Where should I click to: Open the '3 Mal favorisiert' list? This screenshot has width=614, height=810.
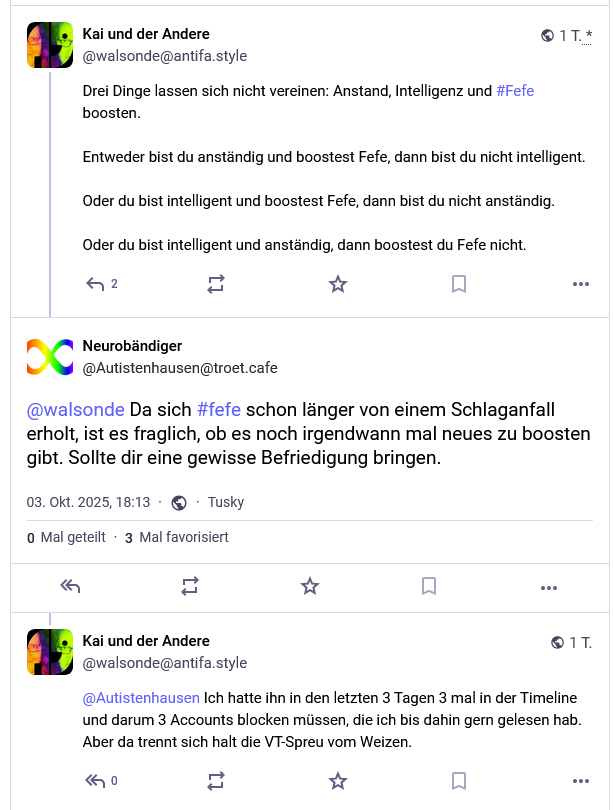pyautogui.click(x=177, y=537)
